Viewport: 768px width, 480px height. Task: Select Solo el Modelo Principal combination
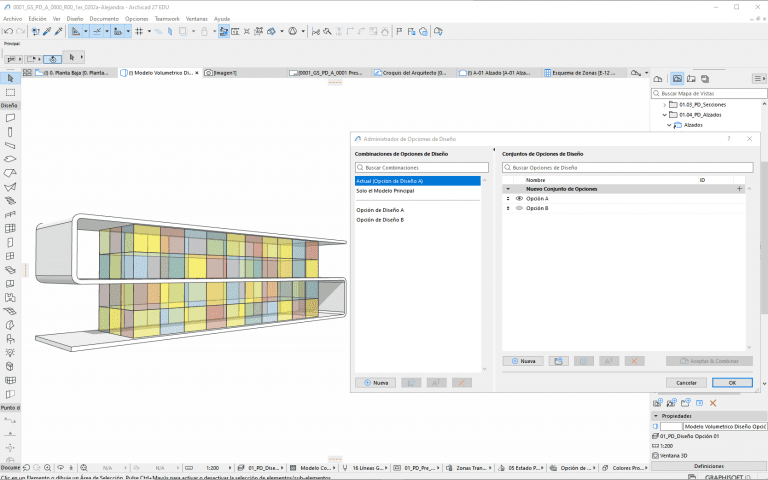pyautogui.click(x=385, y=190)
